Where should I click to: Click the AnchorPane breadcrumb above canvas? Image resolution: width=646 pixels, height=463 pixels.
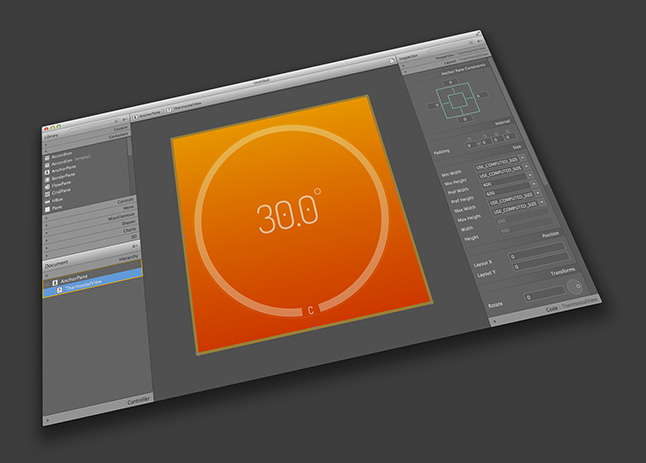[147, 115]
